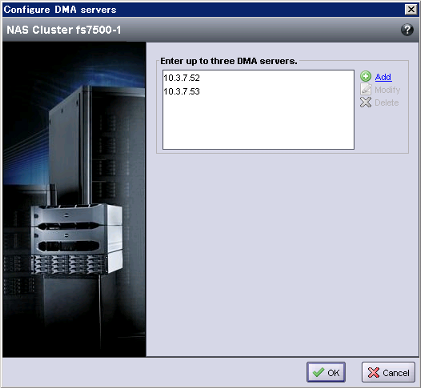Open help via the question mark icon
Viewport: 421px width, 388px height.
coord(407,30)
